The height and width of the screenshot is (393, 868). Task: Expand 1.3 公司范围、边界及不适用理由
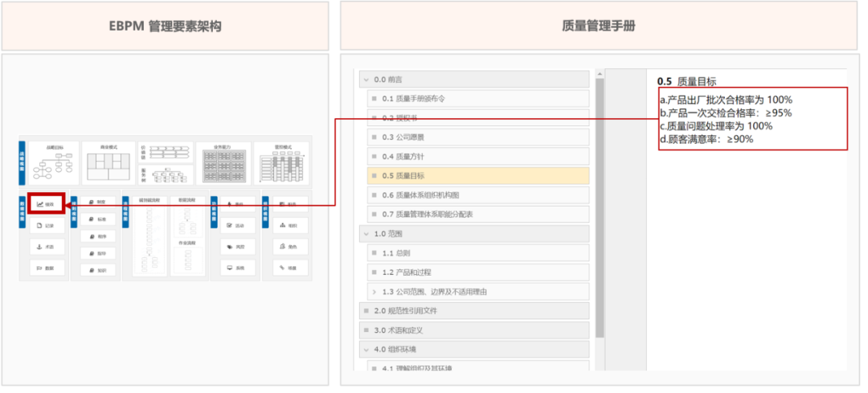(375, 292)
